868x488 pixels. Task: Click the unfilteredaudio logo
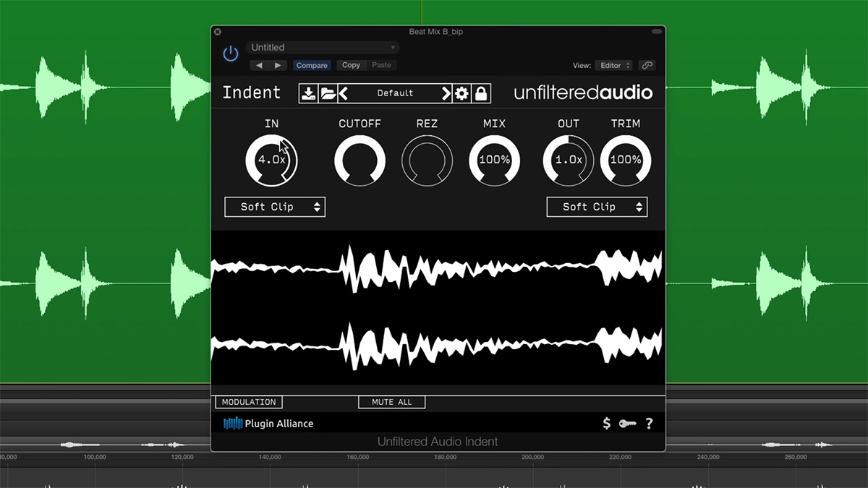coord(583,93)
